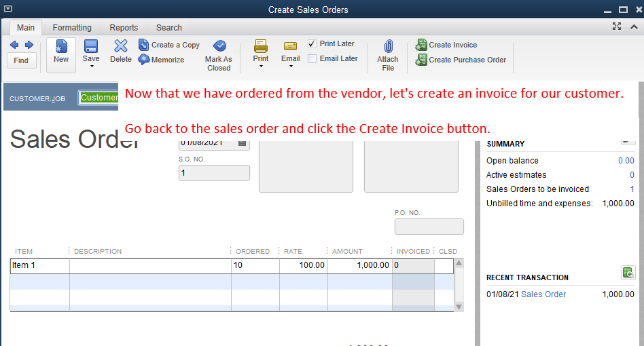Click the Find button
The image size is (644, 346).
click(21, 60)
